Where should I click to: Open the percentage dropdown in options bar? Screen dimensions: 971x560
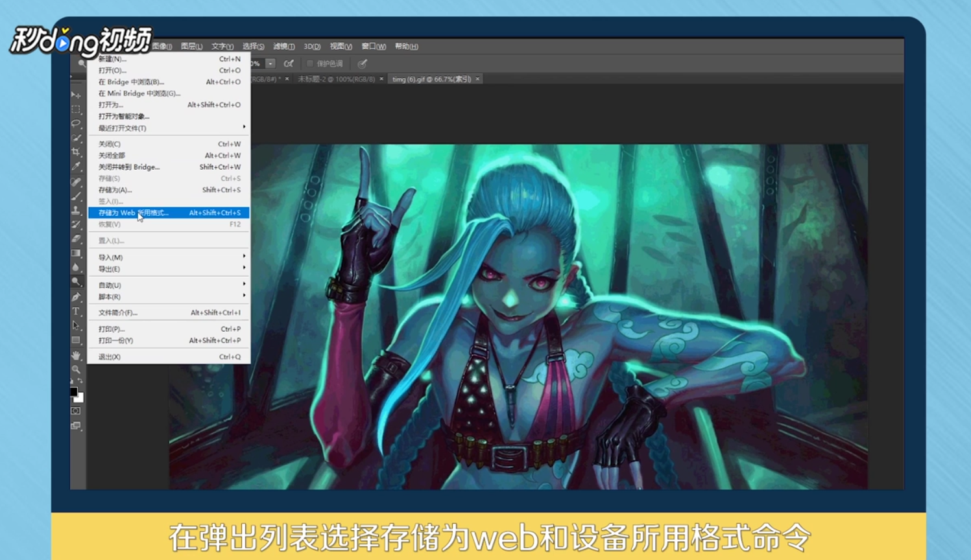[270, 64]
